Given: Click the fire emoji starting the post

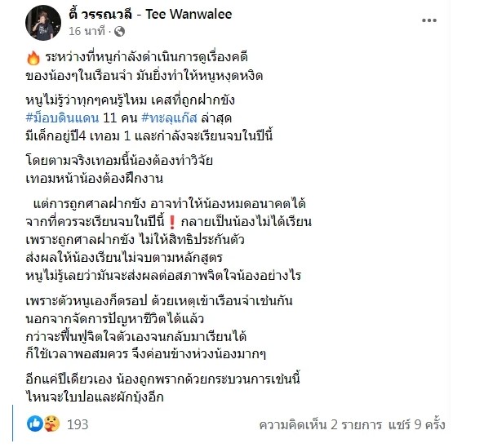Looking at the screenshot, I should point(33,58).
